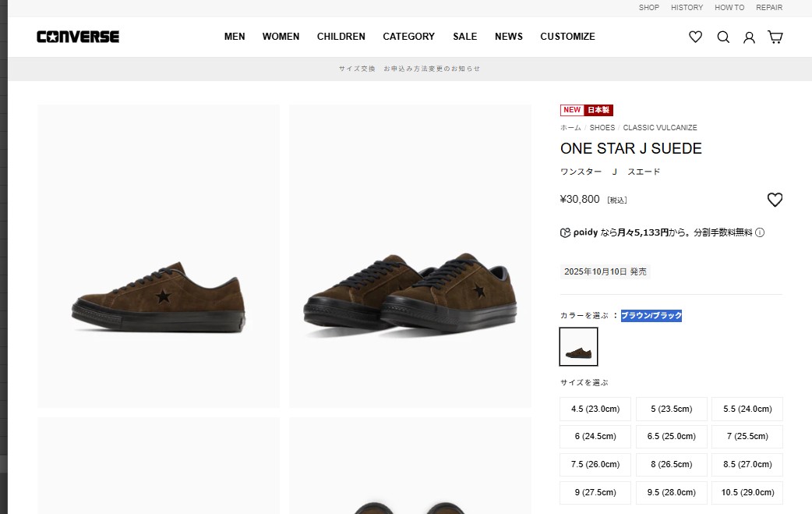Select size 7 (25.5cm)
Screen dimensions: 812x514
click(x=747, y=437)
